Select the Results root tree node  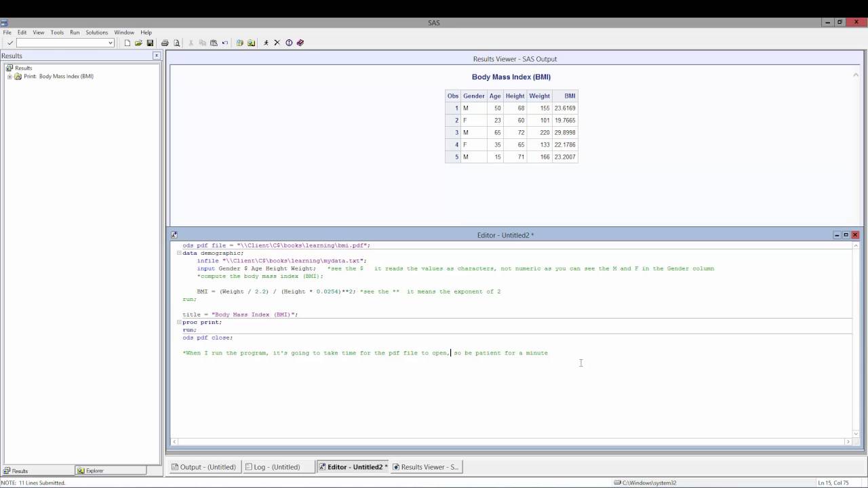pyautogui.click(x=23, y=68)
